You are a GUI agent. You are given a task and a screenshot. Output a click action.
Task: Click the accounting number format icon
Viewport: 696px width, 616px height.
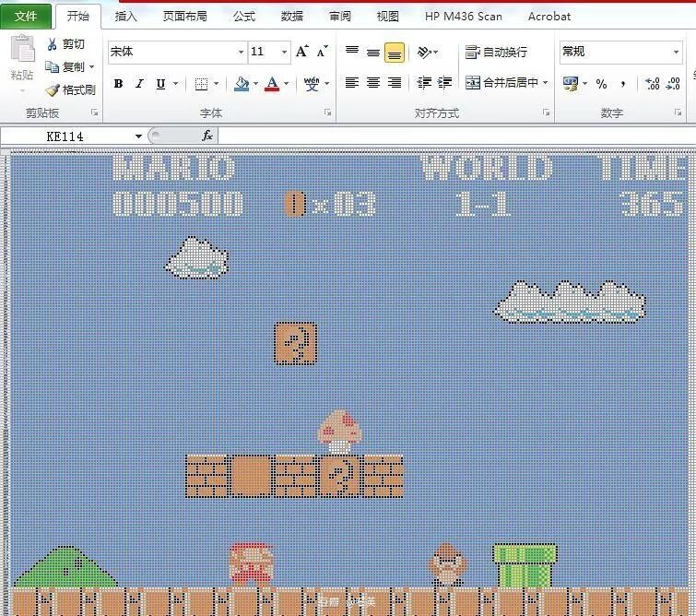571,84
